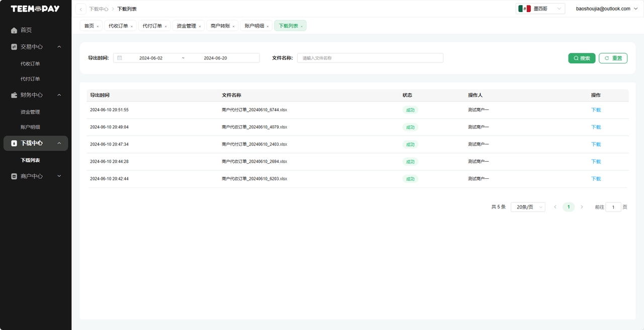
Task: Click the 操作人 column header
Action: point(475,95)
